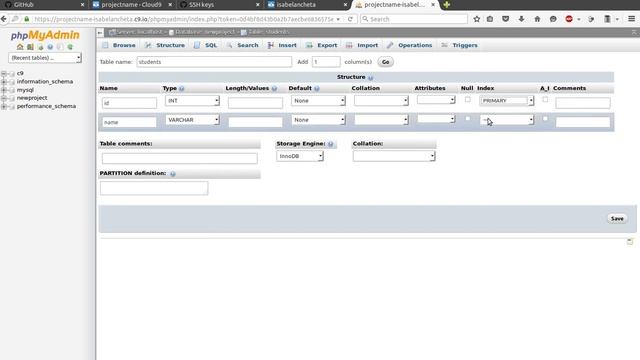Open the table Collation dropdown
Image resolution: width=640 pixels, height=360 pixels.
pos(394,156)
